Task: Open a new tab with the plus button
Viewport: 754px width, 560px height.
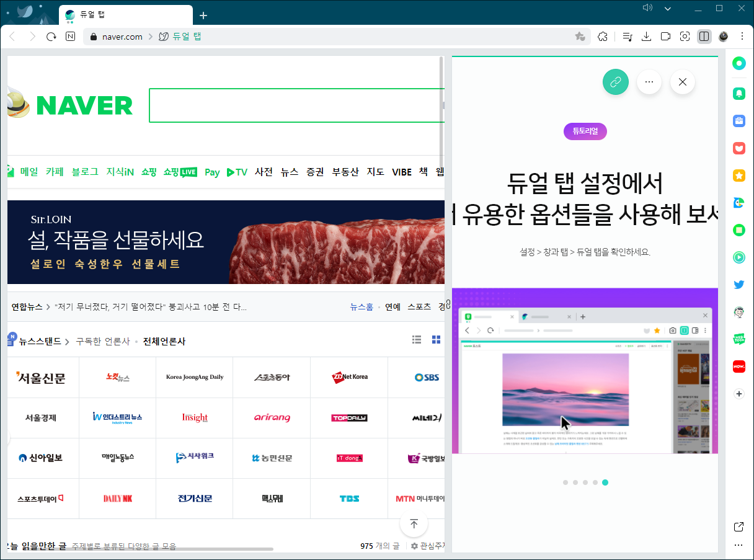Action: point(203,16)
